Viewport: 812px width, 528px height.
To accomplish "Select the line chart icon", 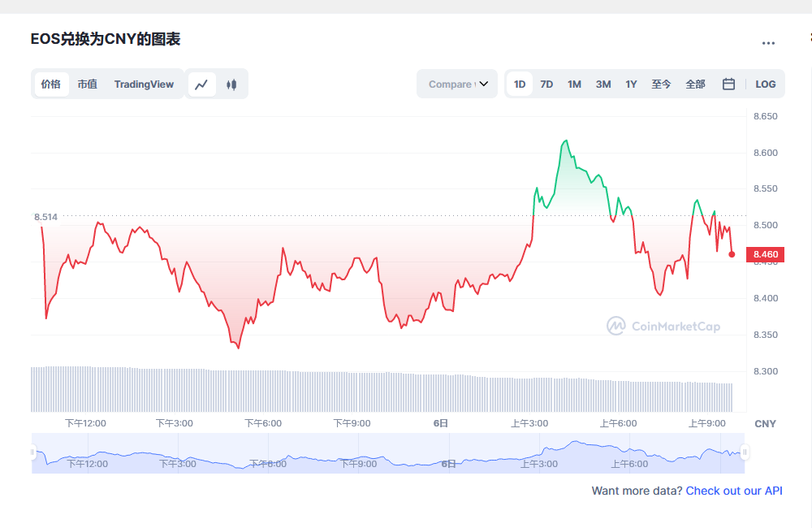I will click(x=201, y=84).
